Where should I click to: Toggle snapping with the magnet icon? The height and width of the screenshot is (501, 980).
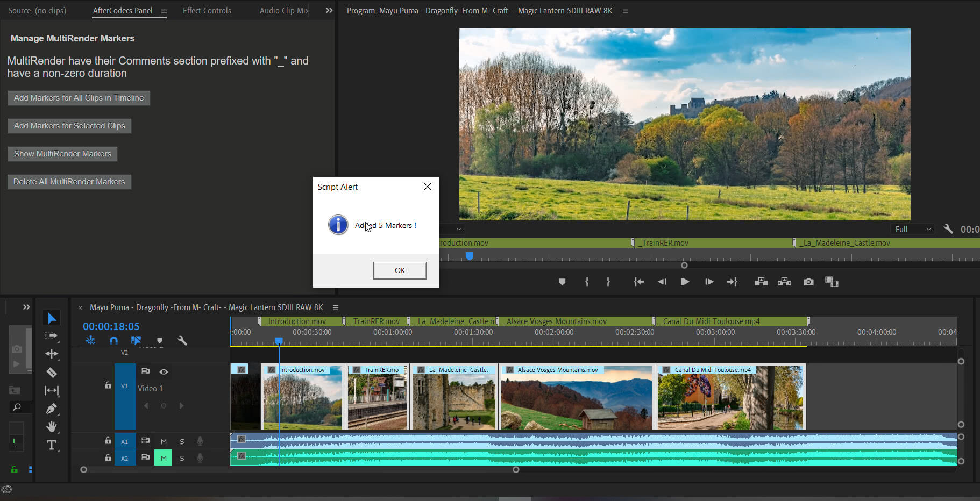coord(113,340)
